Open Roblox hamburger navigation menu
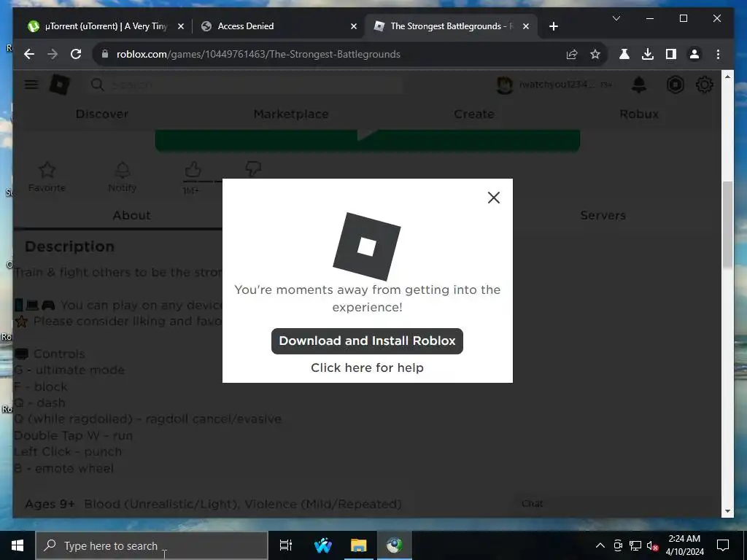 (31, 85)
